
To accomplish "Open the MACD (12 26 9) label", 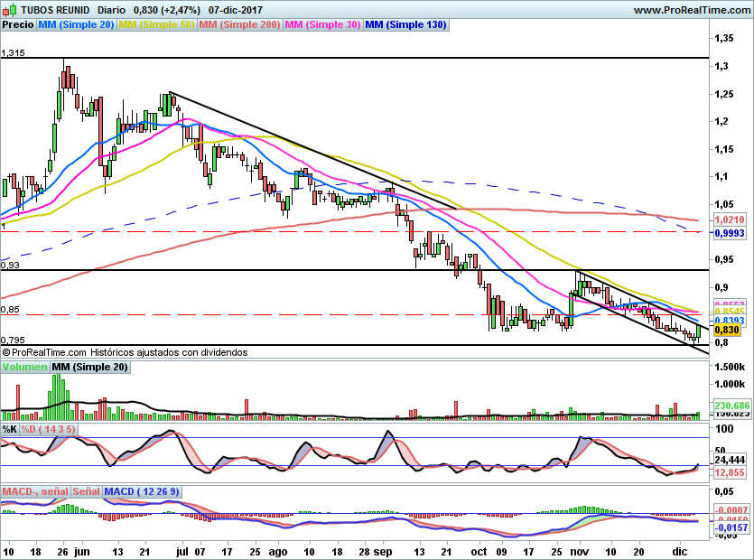I will tap(142, 491).
